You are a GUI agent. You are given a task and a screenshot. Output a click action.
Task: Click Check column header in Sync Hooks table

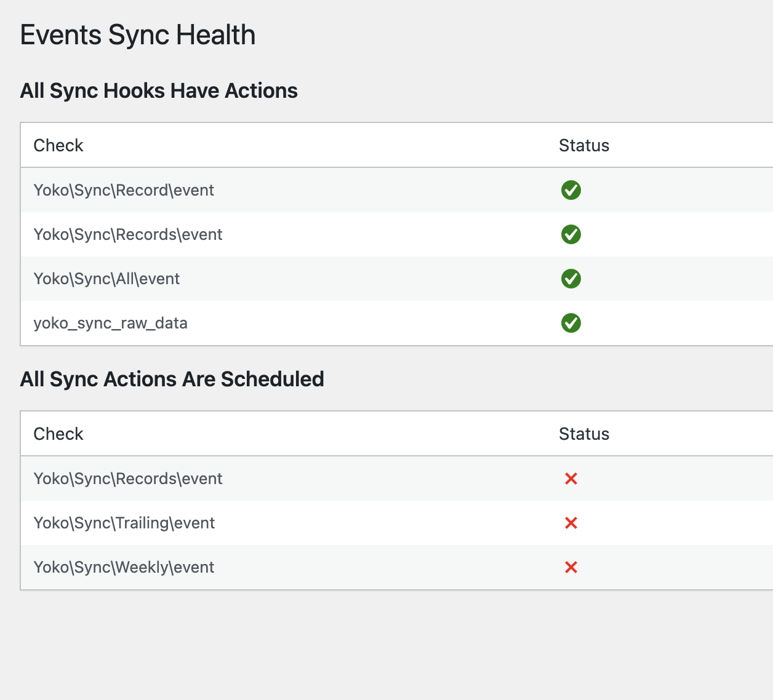click(x=58, y=146)
